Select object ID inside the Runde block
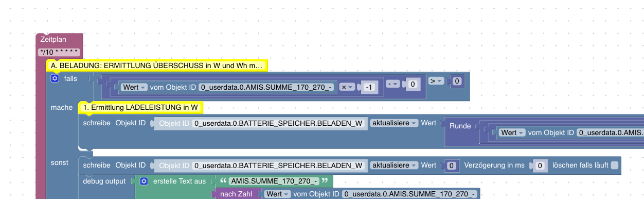Viewport: 644px width, 199px height. (610, 132)
